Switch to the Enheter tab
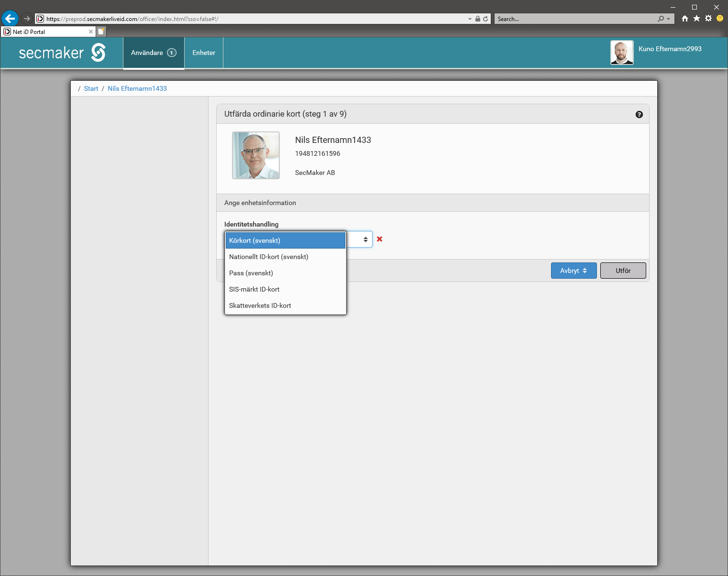Viewport: 728px width, 576px height. 204,53
